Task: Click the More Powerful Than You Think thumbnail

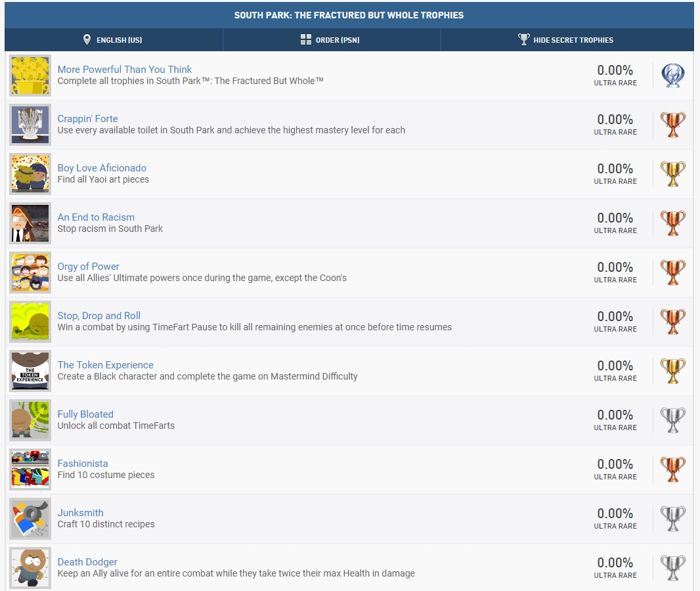Action: tap(30, 76)
